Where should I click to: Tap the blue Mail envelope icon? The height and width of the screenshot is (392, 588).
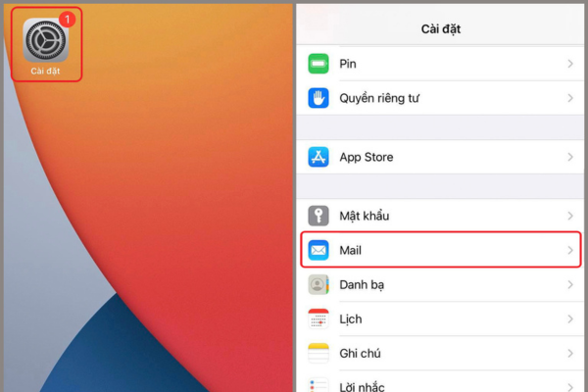(x=318, y=251)
